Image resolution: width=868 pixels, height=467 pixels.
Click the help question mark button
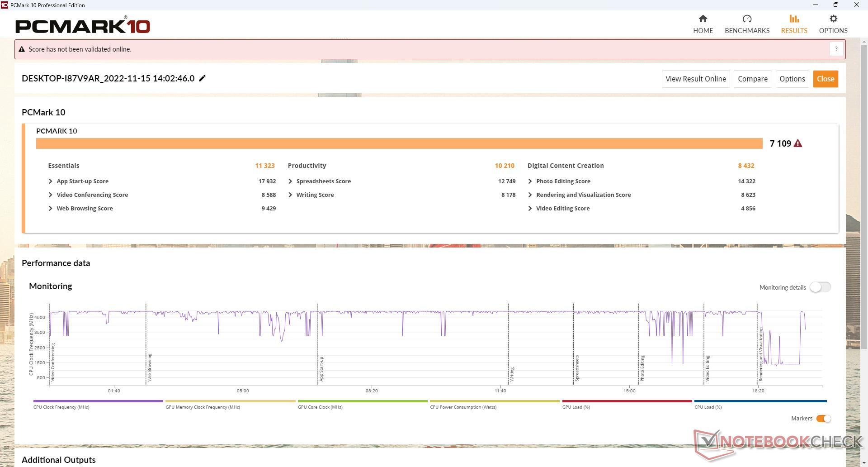coord(836,49)
